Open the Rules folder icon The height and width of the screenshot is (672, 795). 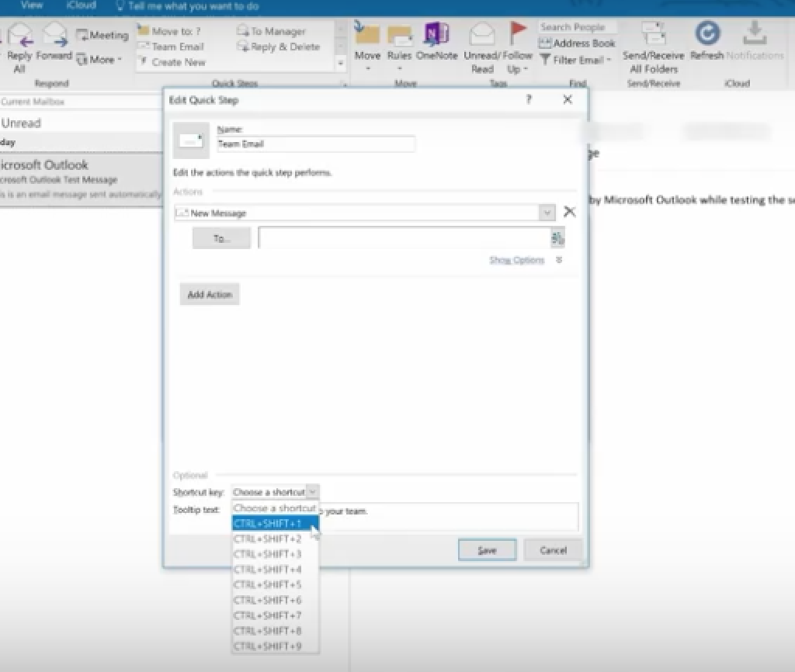coord(400,36)
